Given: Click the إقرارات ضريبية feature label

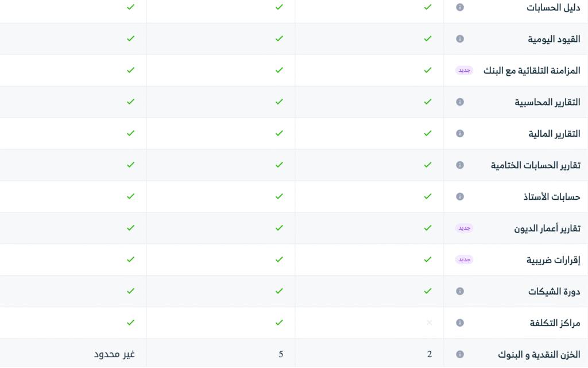Looking at the screenshot, I should 553,260.
